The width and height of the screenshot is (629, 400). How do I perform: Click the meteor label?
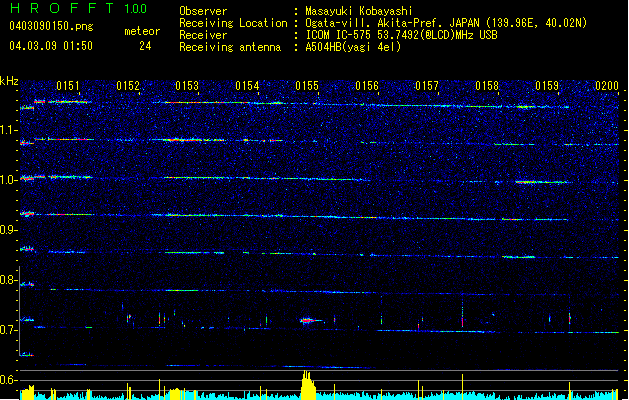[142, 31]
